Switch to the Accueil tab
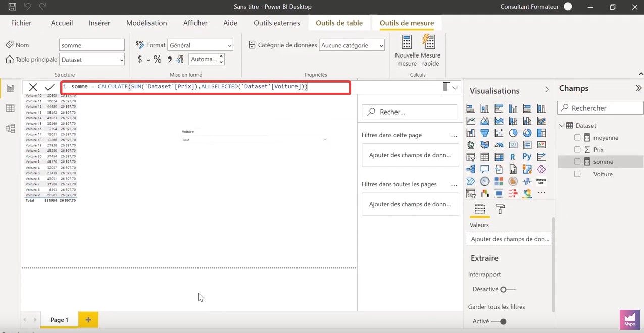This screenshot has width=644, height=333. pyautogui.click(x=62, y=23)
